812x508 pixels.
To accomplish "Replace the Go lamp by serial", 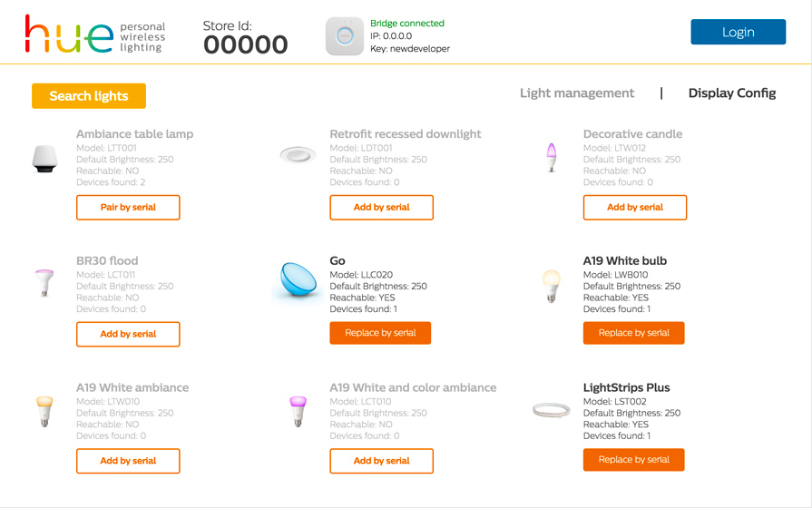I will tap(380, 333).
